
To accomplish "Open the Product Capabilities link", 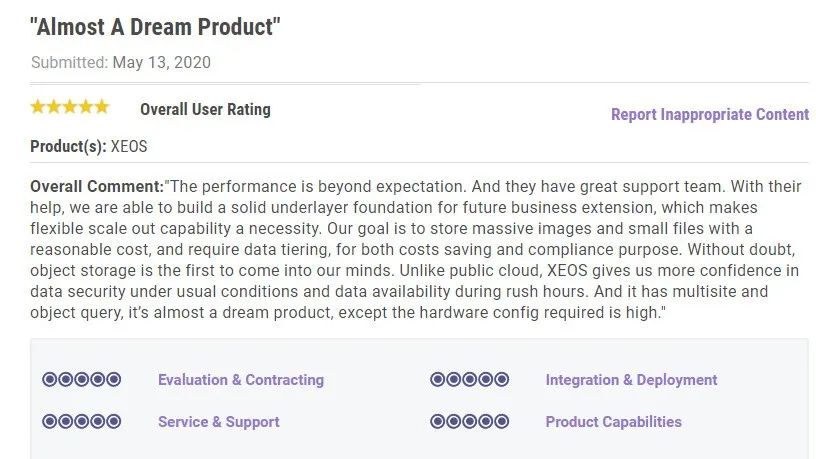I will (614, 422).
